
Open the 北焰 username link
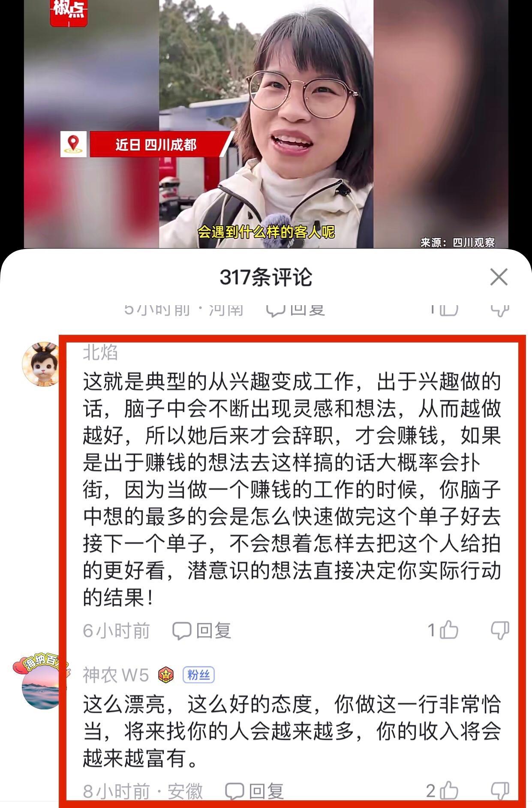point(100,352)
